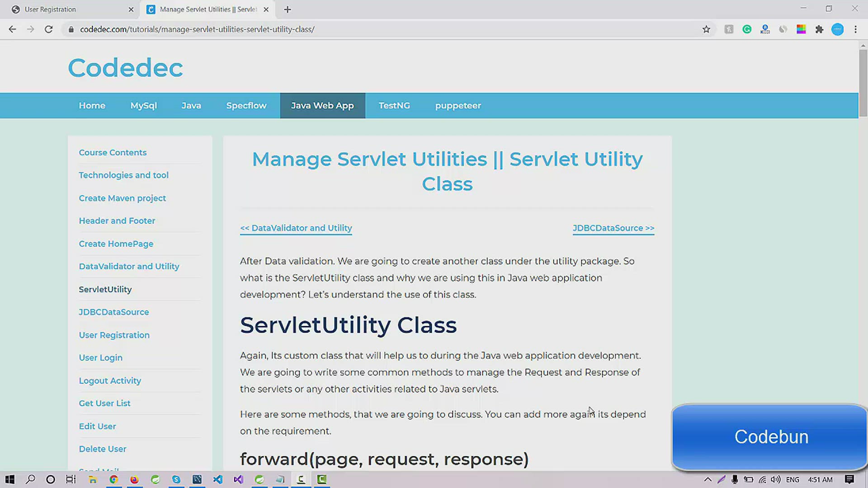
Task: Open Logout Activity sidebar link
Action: [x=110, y=381]
